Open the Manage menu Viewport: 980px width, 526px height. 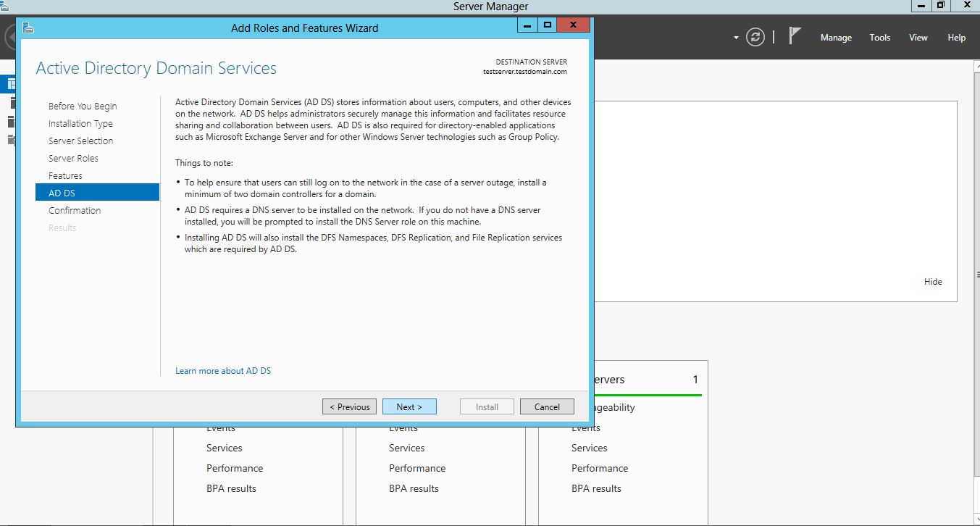tap(836, 38)
